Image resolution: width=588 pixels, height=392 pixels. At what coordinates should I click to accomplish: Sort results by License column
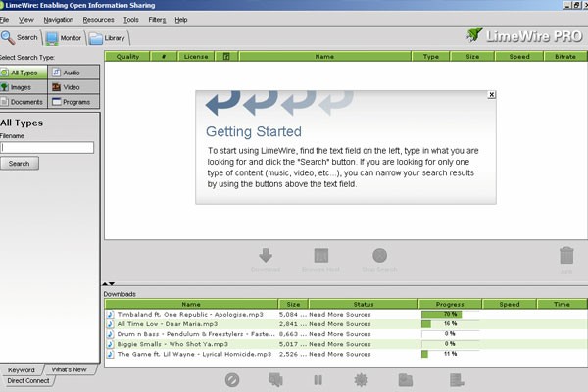pos(196,57)
